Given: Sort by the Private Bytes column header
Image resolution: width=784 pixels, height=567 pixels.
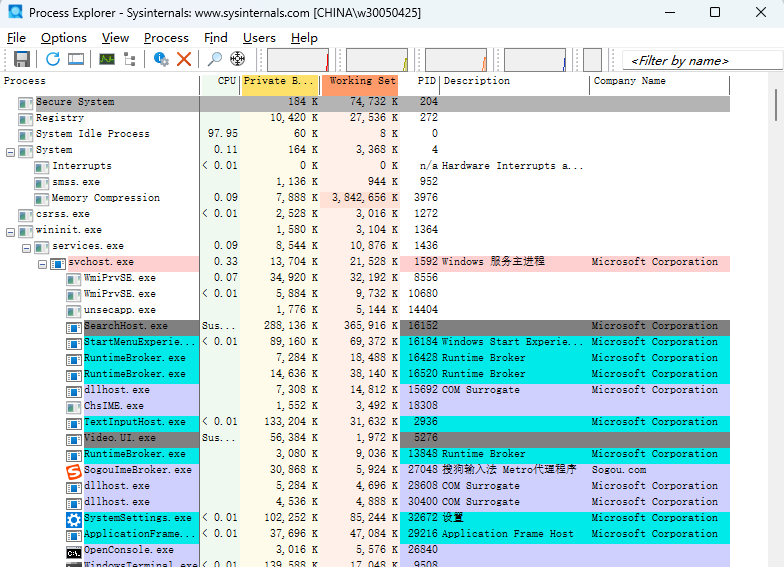Looking at the screenshot, I should 280,84.
